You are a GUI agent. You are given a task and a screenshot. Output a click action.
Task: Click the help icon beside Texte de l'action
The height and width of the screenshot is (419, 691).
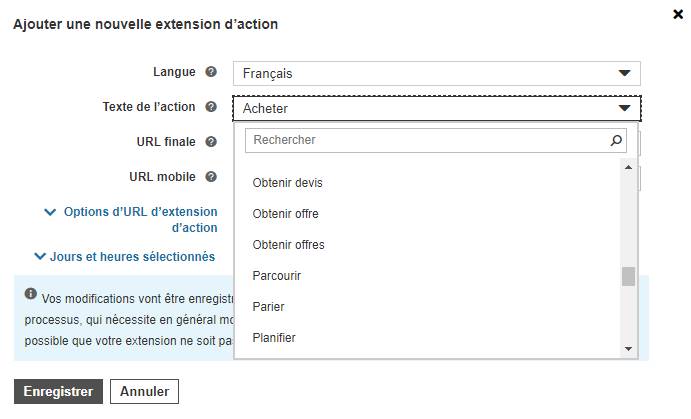(211, 107)
